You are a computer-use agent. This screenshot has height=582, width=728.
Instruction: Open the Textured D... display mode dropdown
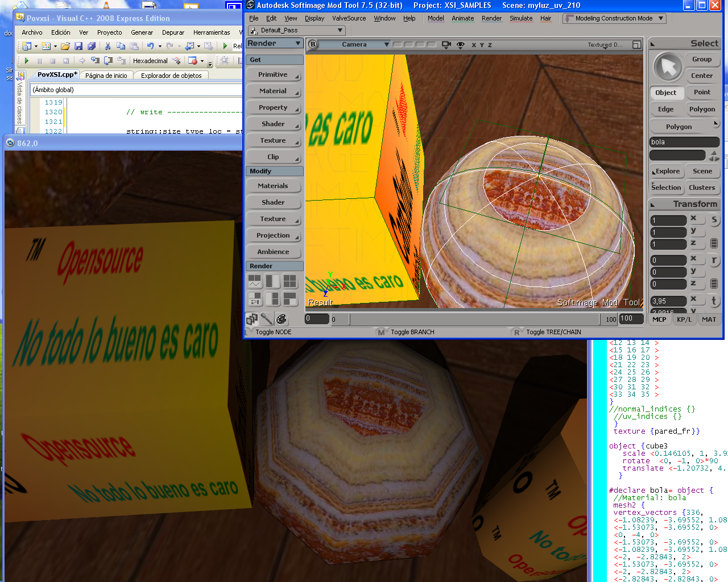[605, 45]
